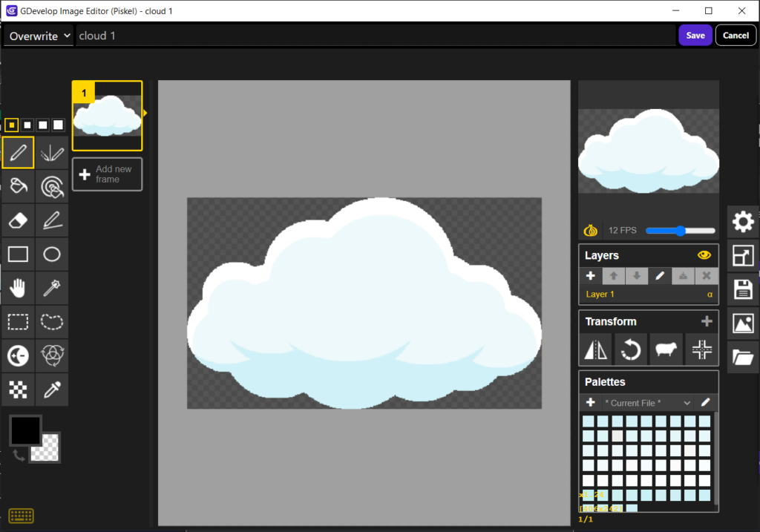This screenshot has height=532, width=760.
Task: Toggle the layers preview opacity eye
Action: coord(704,255)
